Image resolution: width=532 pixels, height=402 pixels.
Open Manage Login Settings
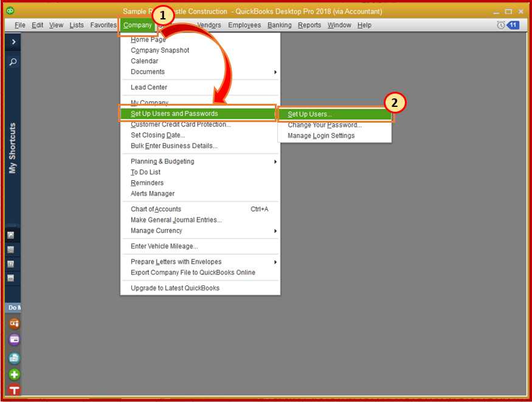(x=334, y=135)
